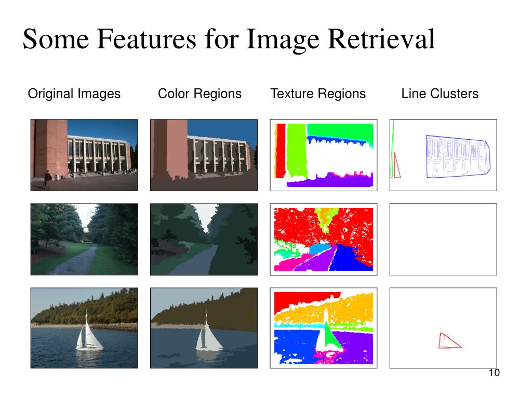Click the forest path texture regions image

tap(324, 239)
